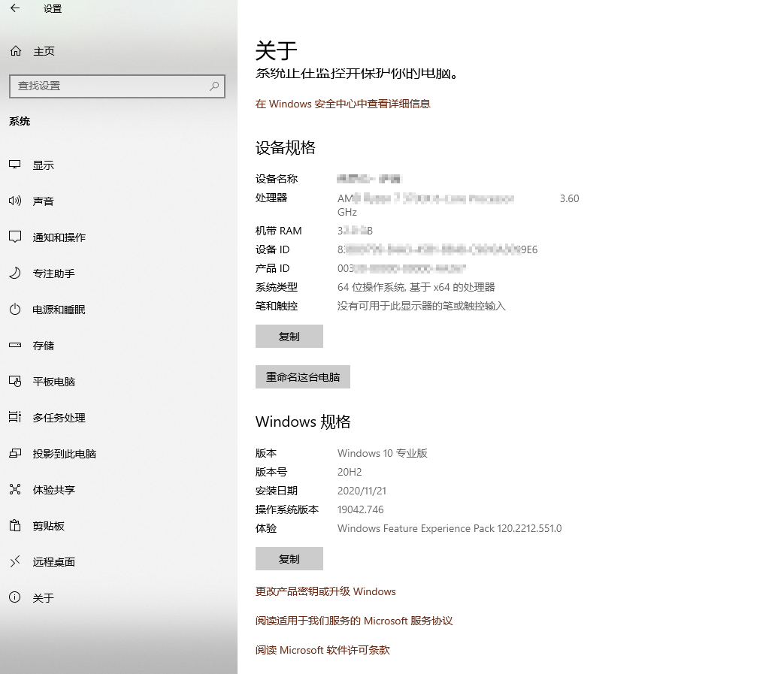Image resolution: width=784 pixels, height=674 pixels.
Task: Open the 关于 settings page
Action: coord(119,597)
